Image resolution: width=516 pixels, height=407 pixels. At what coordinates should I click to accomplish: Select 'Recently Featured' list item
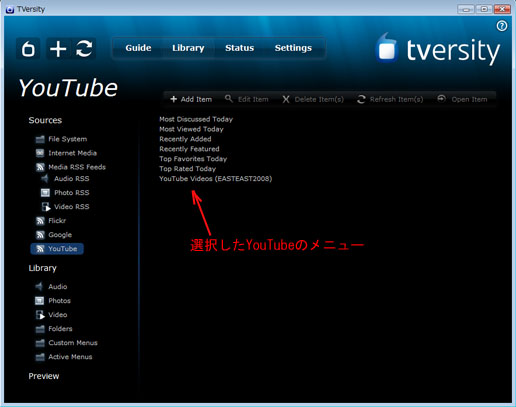[189, 149]
